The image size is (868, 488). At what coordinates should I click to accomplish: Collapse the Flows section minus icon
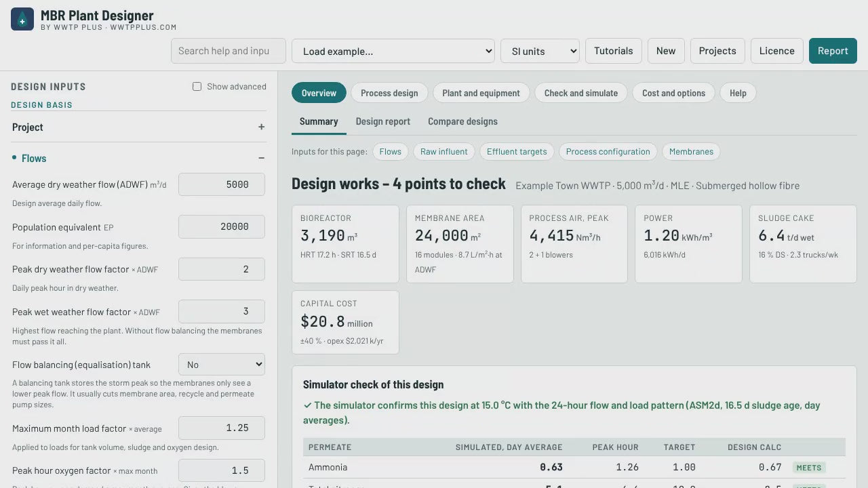tap(261, 158)
